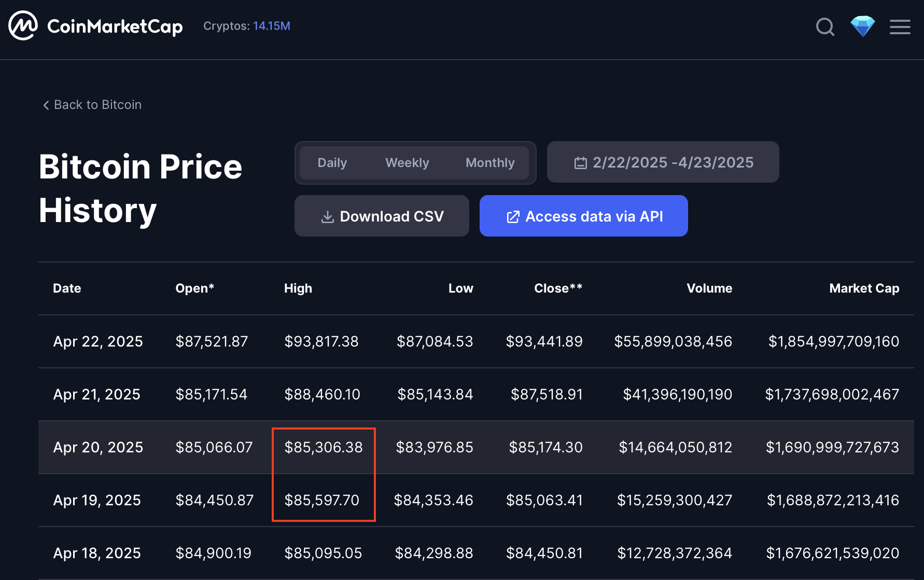Click close price $85,063.41
The width and height of the screenshot is (924, 580).
[x=544, y=500]
